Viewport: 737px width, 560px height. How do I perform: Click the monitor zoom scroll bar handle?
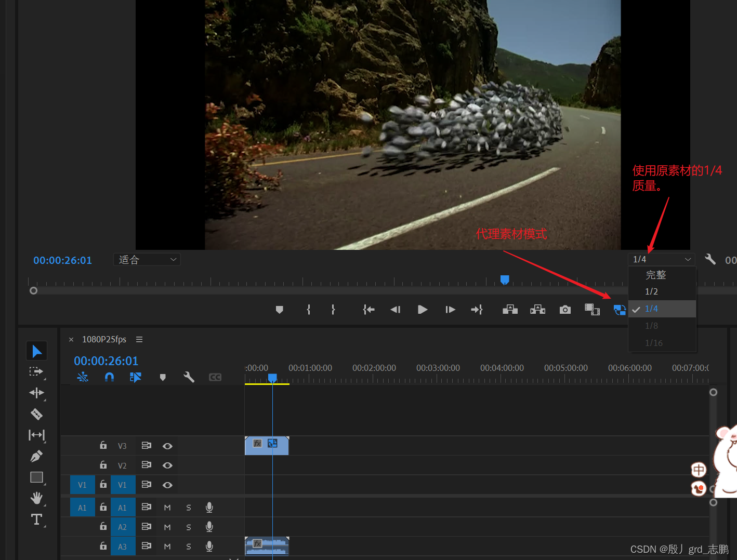[x=34, y=291]
